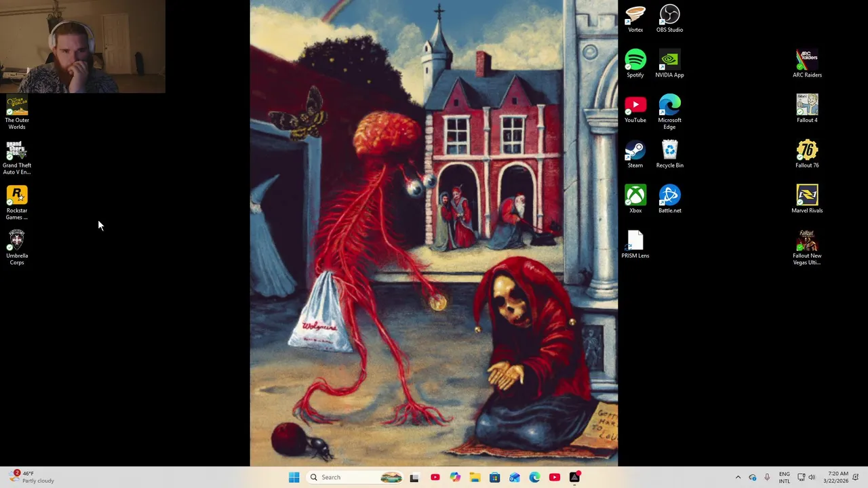Viewport: 868px width, 488px height.
Task: Open File Explorer from the taskbar
Action: click(x=475, y=477)
